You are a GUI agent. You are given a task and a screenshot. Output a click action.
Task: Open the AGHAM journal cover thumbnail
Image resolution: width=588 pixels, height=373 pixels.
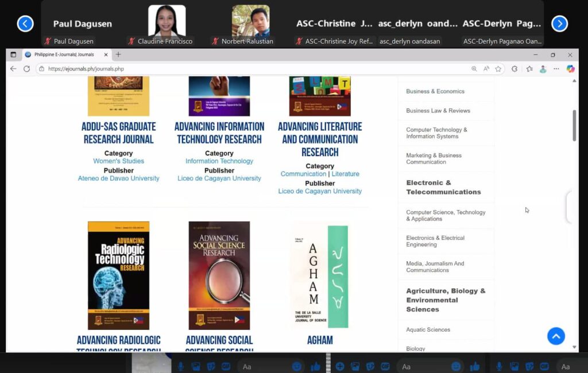coord(320,275)
